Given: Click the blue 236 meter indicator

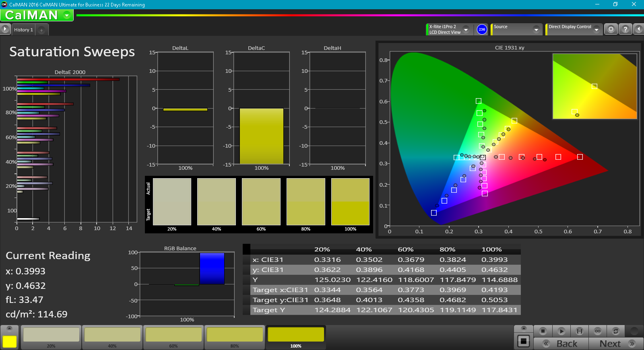Looking at the screenshot, I should point(482,29).
